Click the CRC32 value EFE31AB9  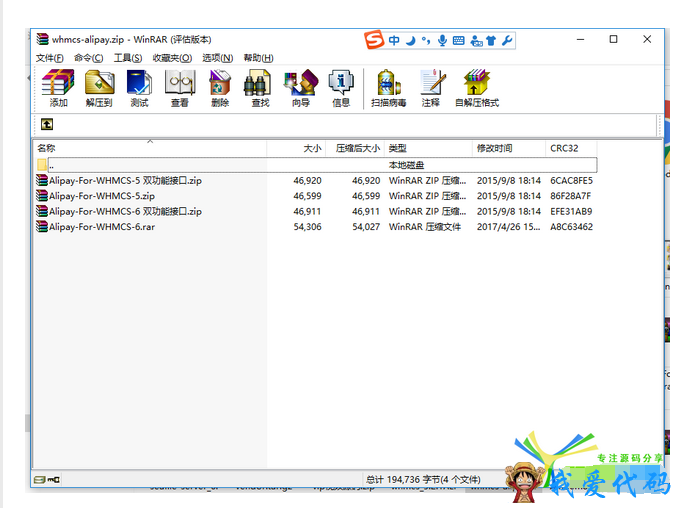571,211
